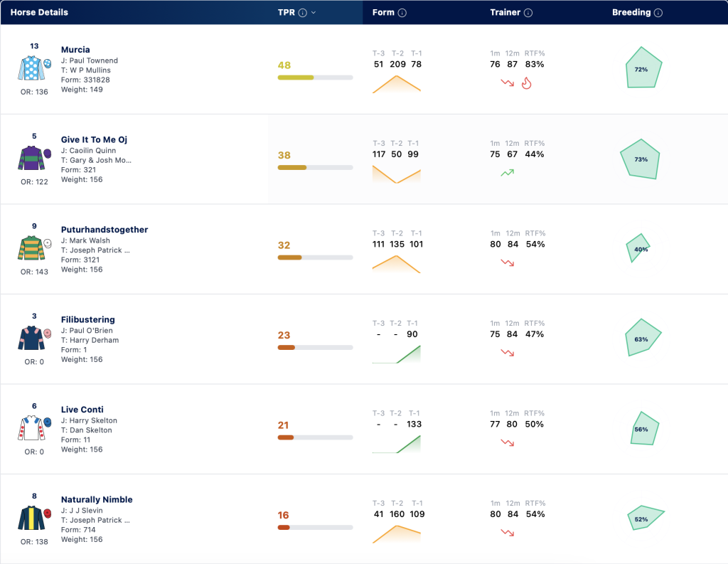Viewport: 728px width, 564px height.
Task: Click Murcia's trainer hot-form flame icon
Action: pyautogui.click(x=526, y=83)
